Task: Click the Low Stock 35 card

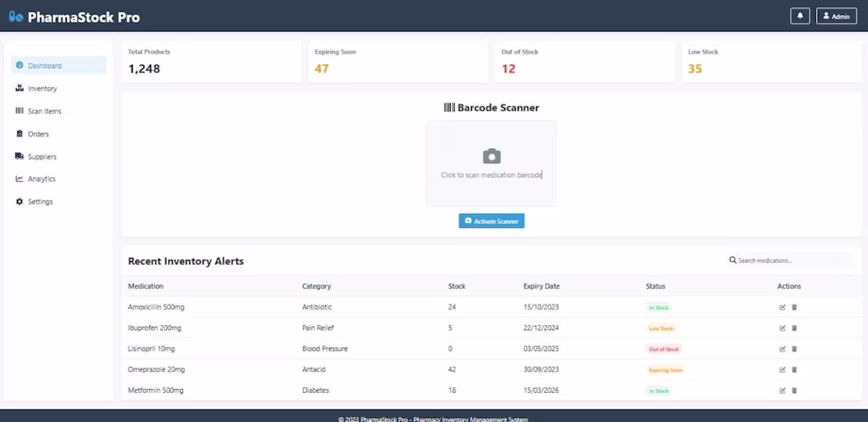Action: click(x=772, y=62)
